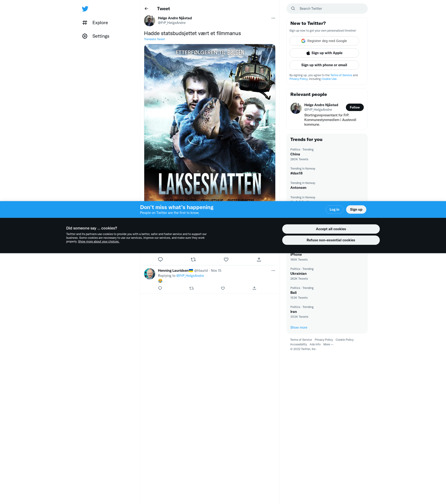Viewport: 446px width, 504px height.
Task: Retweet Henning Lauridsen's reply
Action: tap(192, 288)
